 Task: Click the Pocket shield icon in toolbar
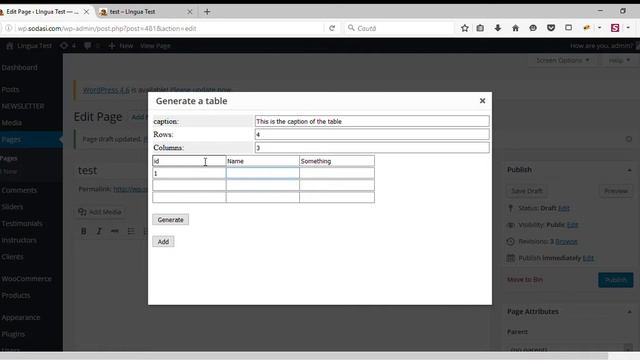[x=551, y=28]
